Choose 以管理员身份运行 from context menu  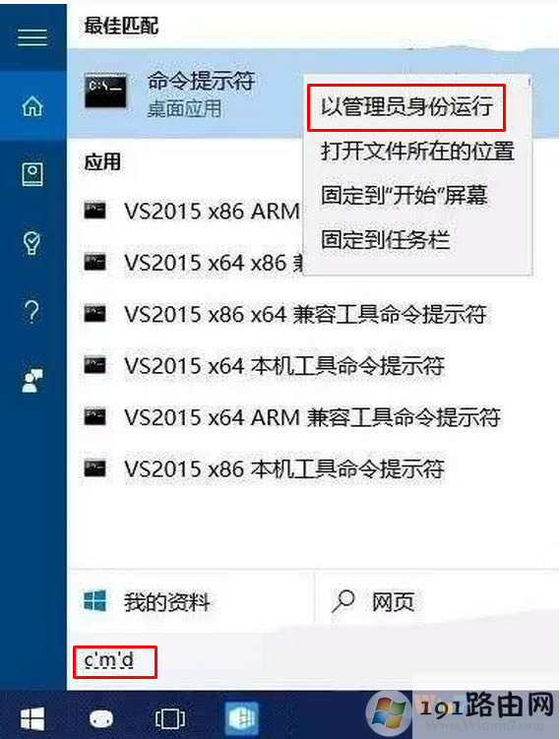(406, 106)
